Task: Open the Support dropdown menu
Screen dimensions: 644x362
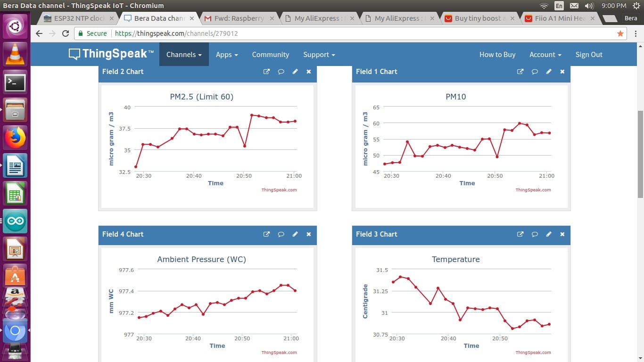Action: 319,55
